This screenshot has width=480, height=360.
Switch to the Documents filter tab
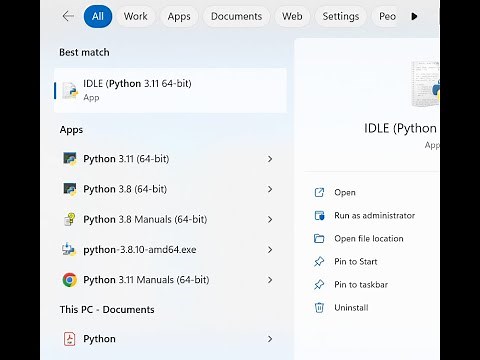tap(236, 16)
